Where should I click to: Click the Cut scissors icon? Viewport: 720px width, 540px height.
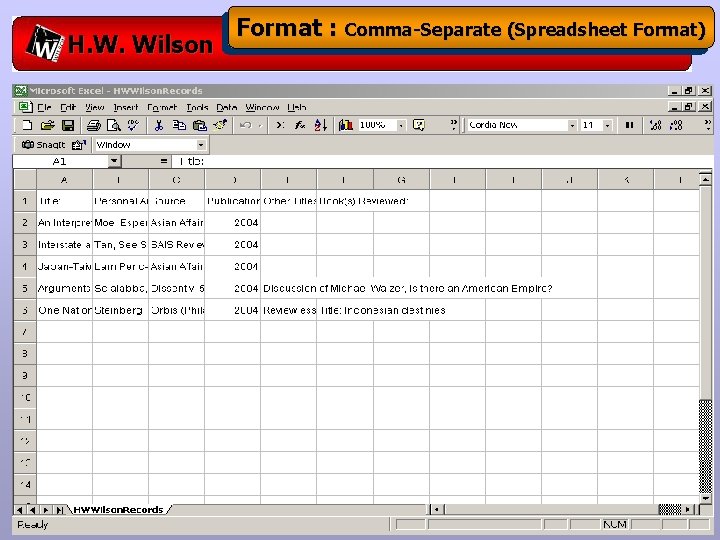[159, 125]
